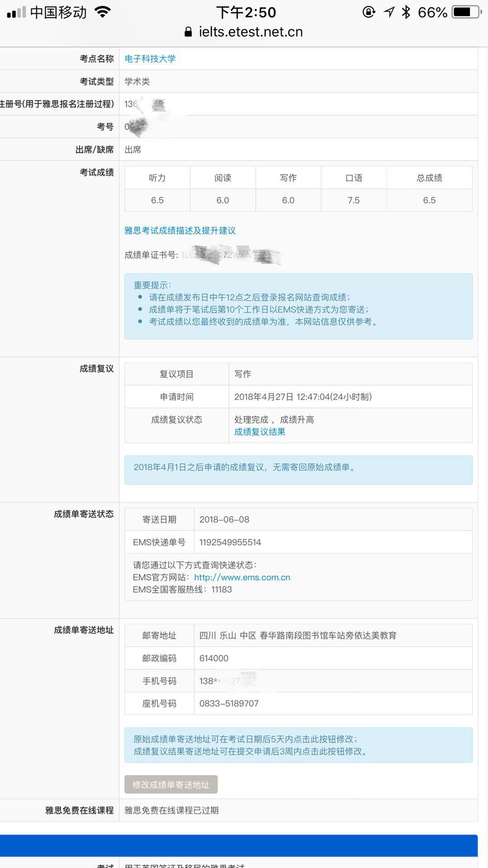Screen dimensions: 488x868
Task: Open the http://www.ems.com.cn link
Action: 242,577
